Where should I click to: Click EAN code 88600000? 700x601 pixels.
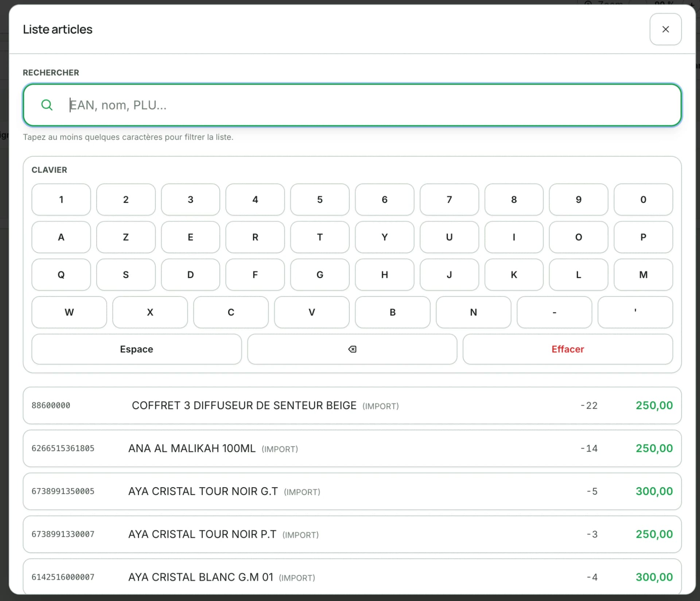pyautogui.click(x=51, y=406)
